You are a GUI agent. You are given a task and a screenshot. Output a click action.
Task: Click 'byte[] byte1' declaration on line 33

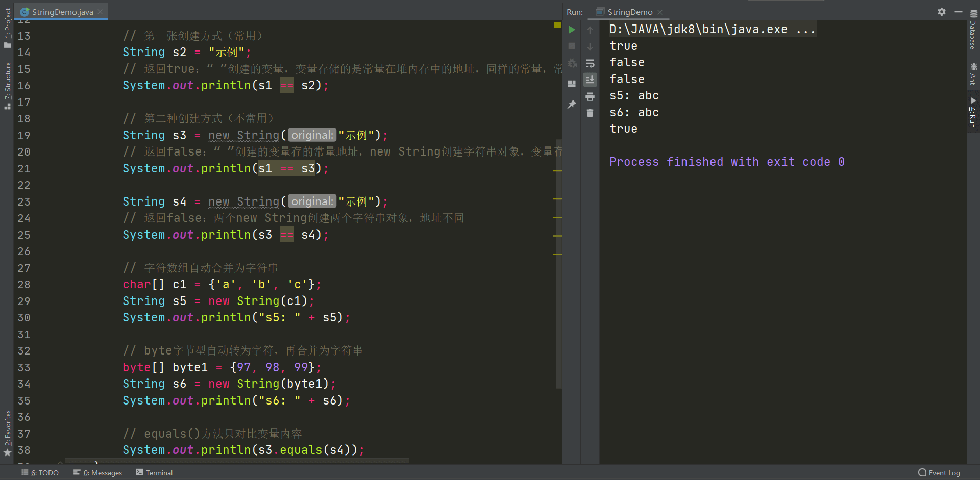(165, 367)
